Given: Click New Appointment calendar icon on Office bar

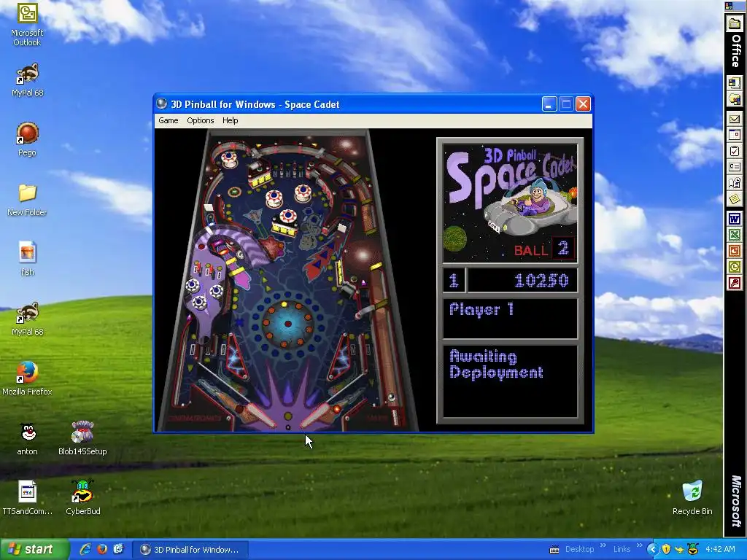Looking at the screenshot, I should pyautogui.click(x=734, y=135).
